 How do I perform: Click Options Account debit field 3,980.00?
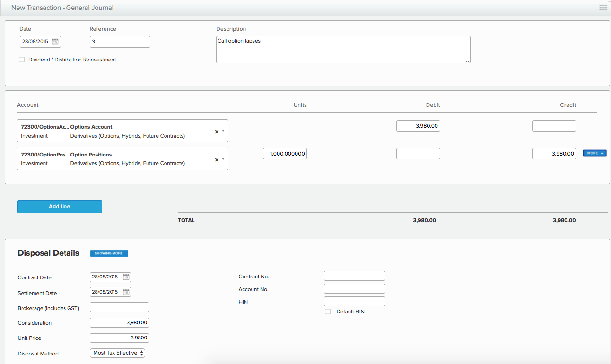click(x=418, y=126)
